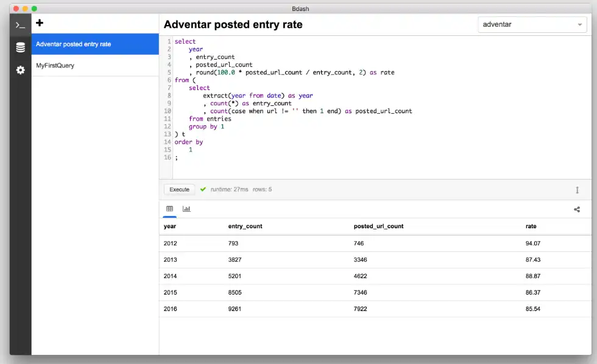Click rate value 85.54
This screenshot has height=364, width=597.
tap(532, 309)
